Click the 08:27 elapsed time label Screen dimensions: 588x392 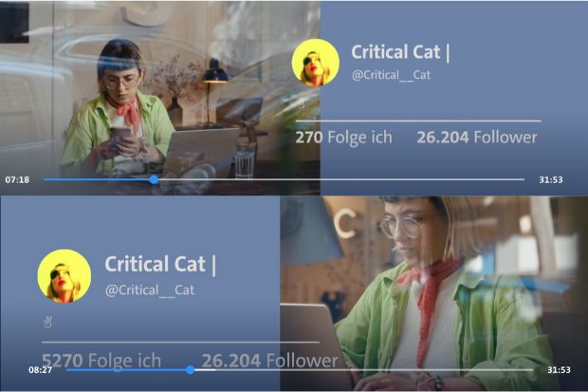[41, 370]
